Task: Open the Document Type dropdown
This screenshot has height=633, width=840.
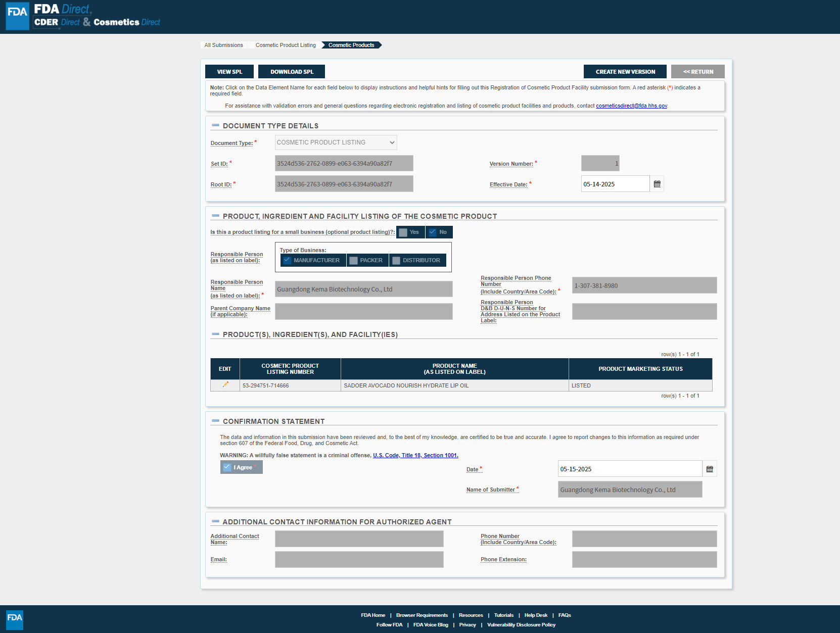Action: 336,142
